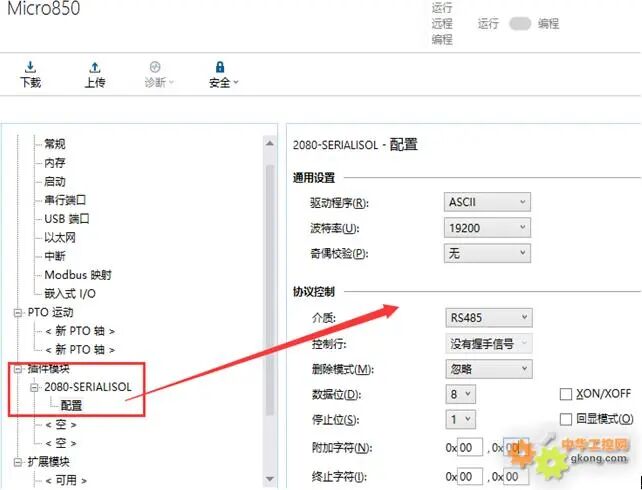Open the Data bits (数据位) dropdown
The width and height of the screenshot is (642, 490).
click(461, 394)
